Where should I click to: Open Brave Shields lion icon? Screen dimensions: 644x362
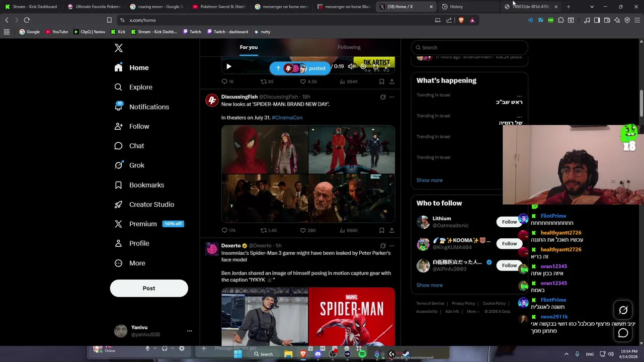pyautogui.click(x=461, y=20)
